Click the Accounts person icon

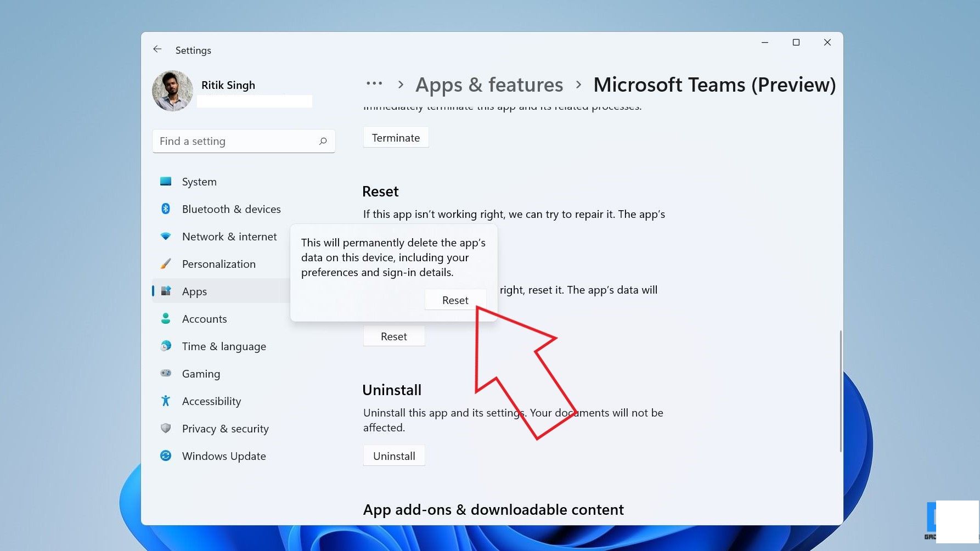coord(166,318)
